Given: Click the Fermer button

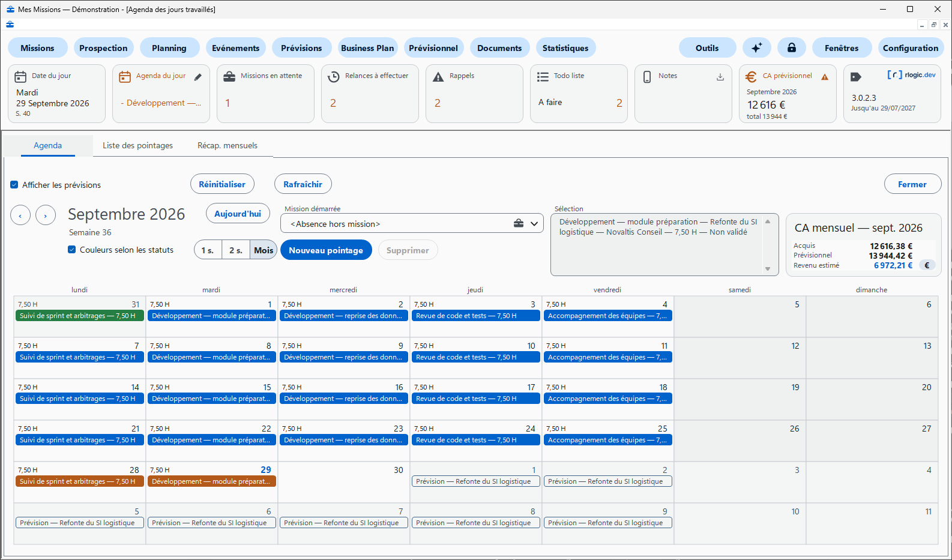Looking at the screenshot, I should [x=912, y=184].
